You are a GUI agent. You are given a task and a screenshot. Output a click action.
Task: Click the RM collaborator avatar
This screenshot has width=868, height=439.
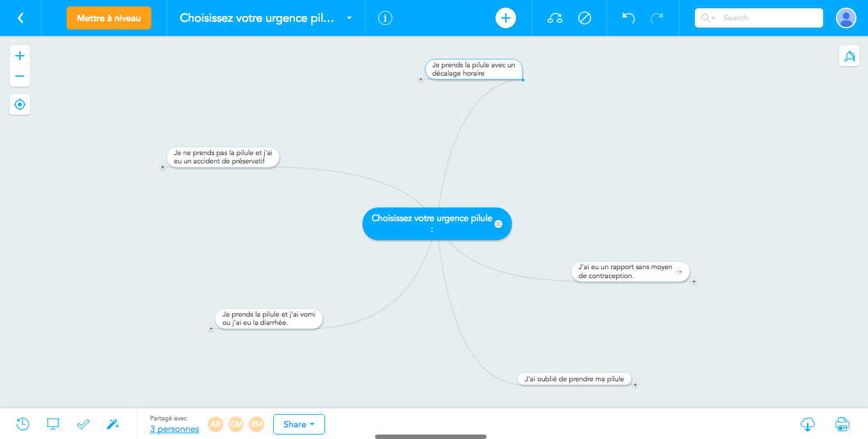pos(256,424)
